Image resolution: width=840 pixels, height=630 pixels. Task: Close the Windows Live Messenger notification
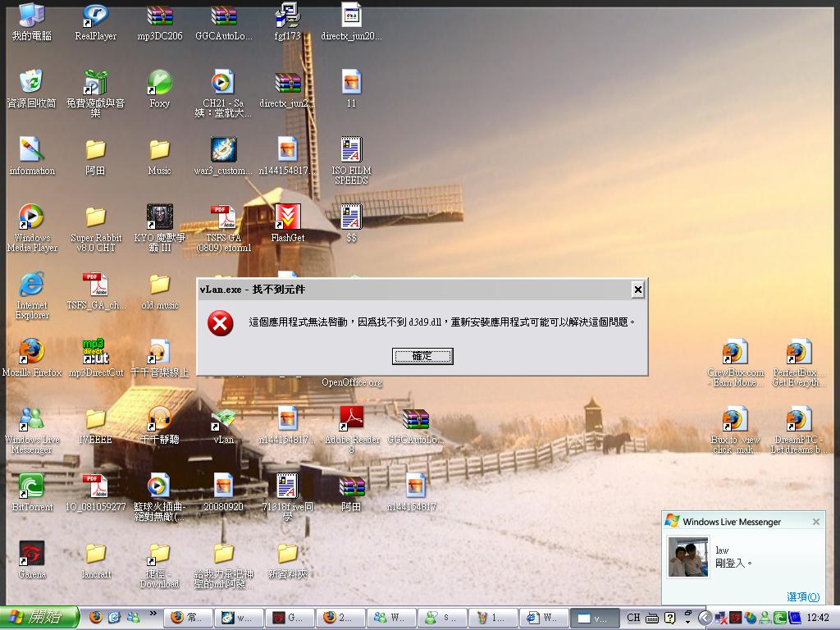pos(815,522)
